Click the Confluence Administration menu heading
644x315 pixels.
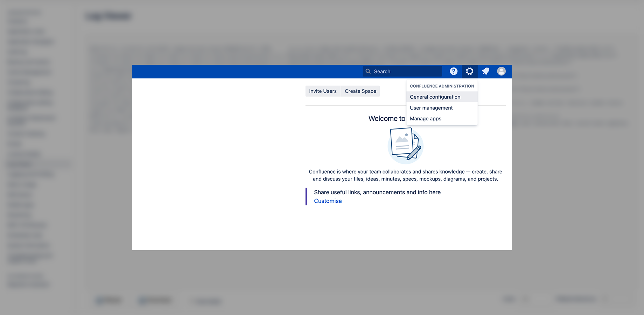coord(442,86)
